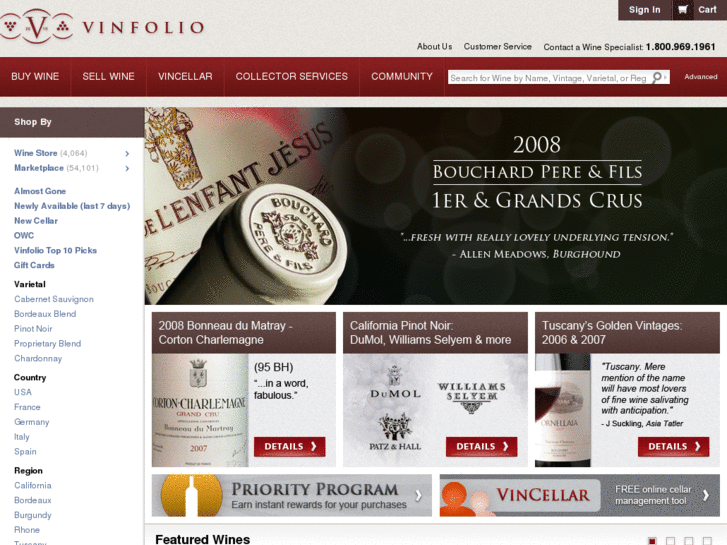The image size is (727, 545).
Task: Click the Vinfolio logo emblem
Action: [x=36, y=26]
